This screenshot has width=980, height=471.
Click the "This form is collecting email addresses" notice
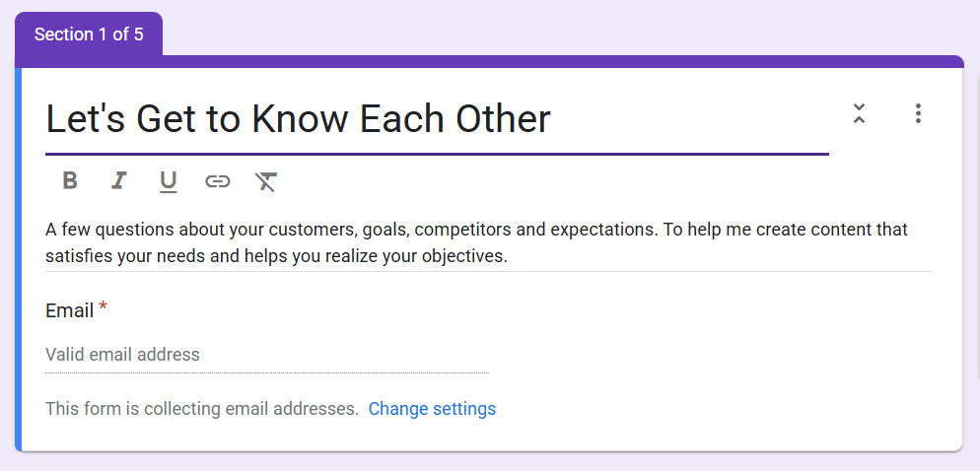click(x=202, y=408)
